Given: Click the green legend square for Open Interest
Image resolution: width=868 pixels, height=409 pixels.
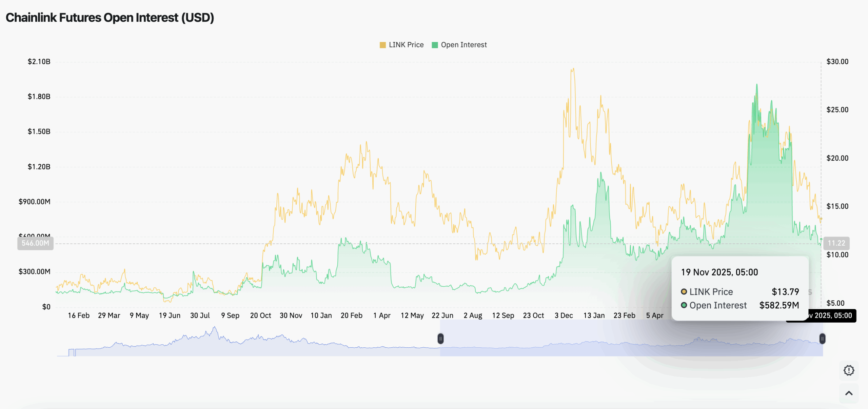Looking at the screenshot, I should 435,44.
